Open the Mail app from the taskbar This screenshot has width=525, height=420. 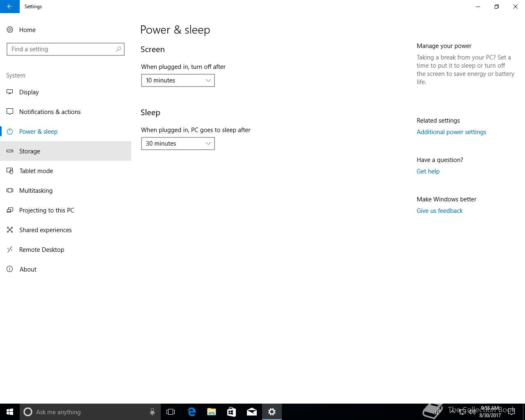[252, 412]
